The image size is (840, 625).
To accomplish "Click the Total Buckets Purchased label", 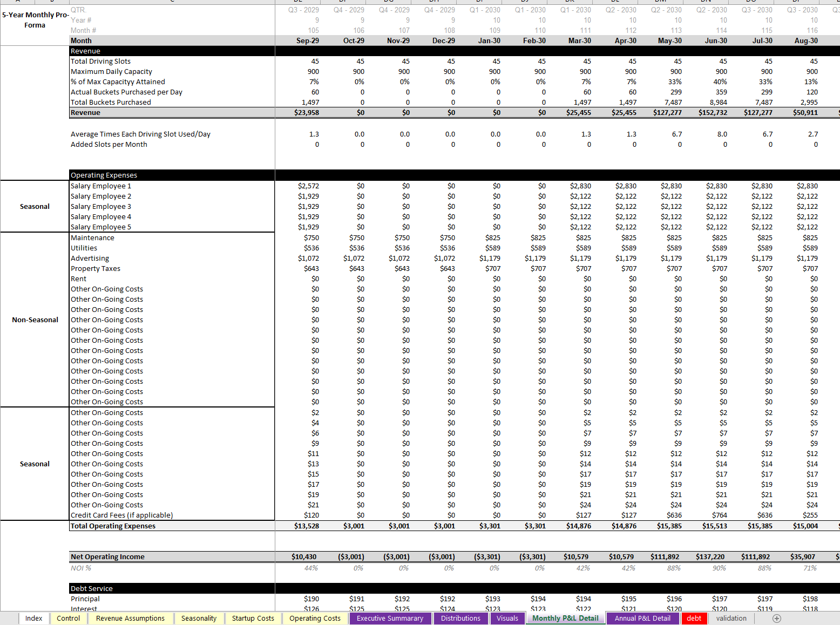I will [111, 102].
